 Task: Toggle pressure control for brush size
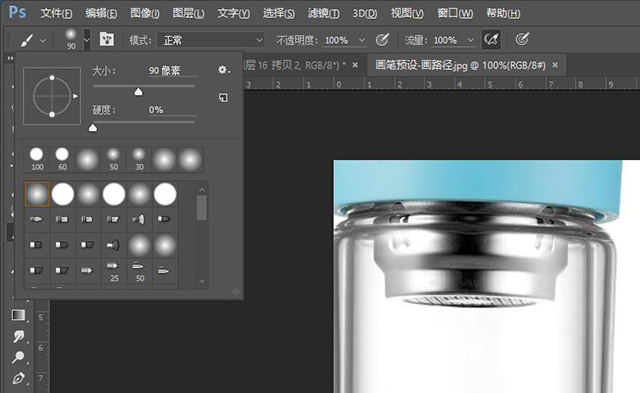coord(522,39)
